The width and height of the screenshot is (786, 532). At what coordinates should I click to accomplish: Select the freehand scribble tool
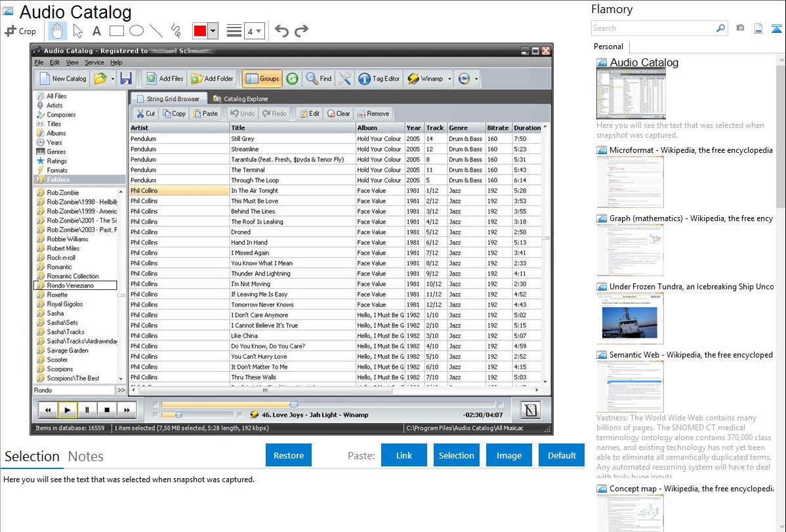pos(176,31)
